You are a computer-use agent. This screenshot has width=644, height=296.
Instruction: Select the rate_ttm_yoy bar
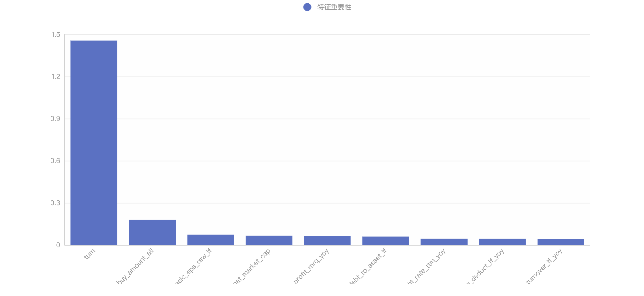coord(444,242)
